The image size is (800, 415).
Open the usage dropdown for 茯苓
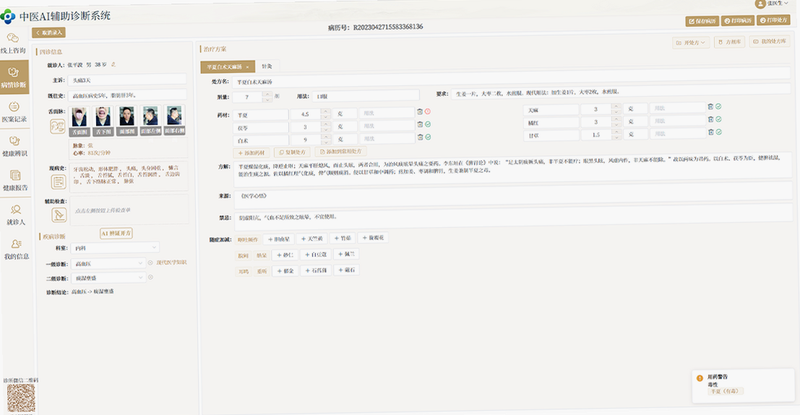[x=386, y=125]
